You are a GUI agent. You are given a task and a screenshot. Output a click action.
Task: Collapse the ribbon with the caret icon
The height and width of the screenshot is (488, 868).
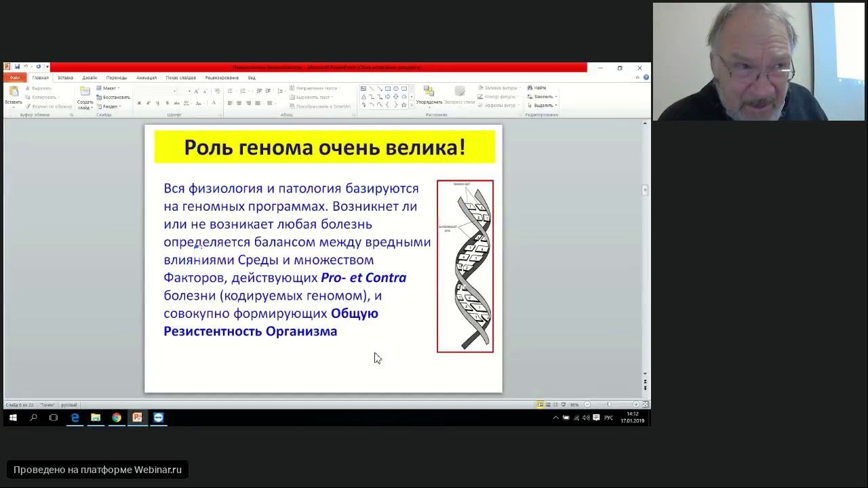(637, 77)
